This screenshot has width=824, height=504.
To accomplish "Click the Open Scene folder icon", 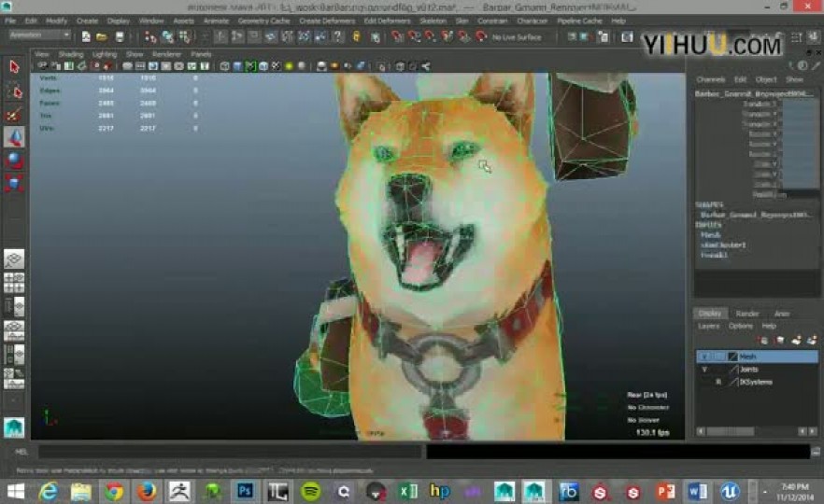I will 102,36.
